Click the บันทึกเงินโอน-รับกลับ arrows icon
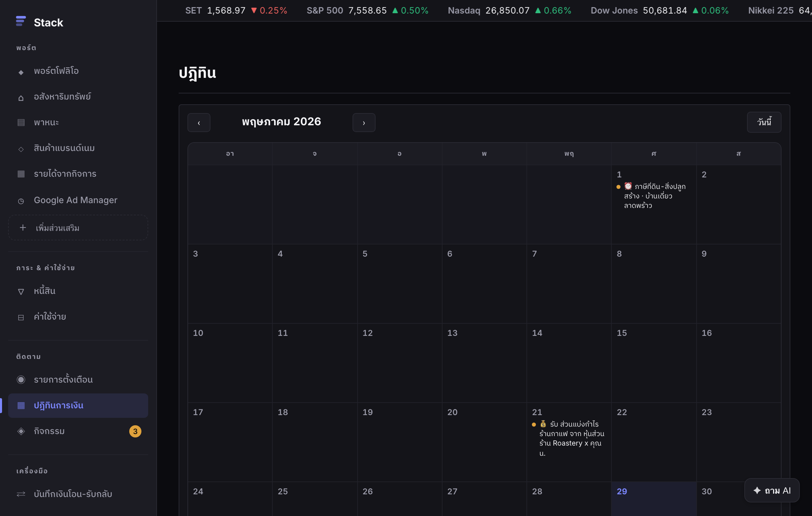The image size is (812, 516). coord(21,494)
